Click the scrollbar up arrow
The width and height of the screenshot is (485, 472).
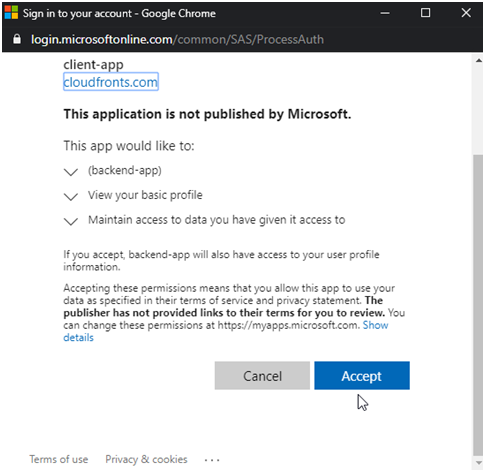point(479,61)
